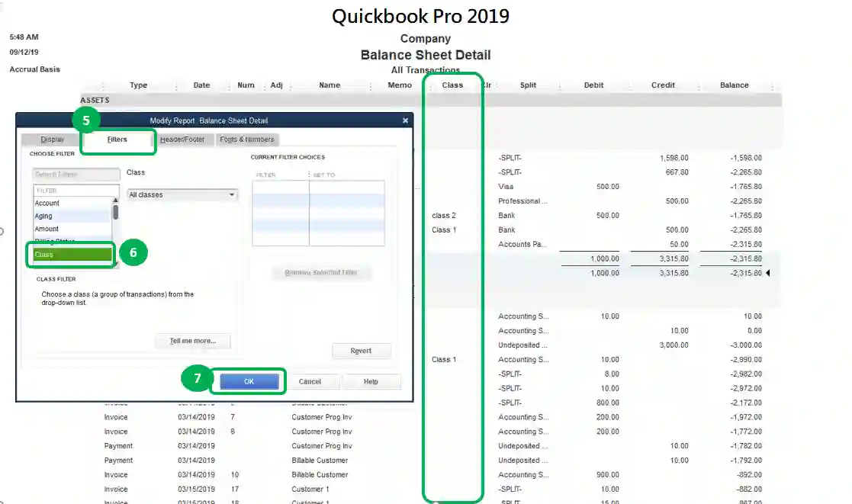
Task: Click the 'All Transactions' subtitle
Action: [426, 70]
